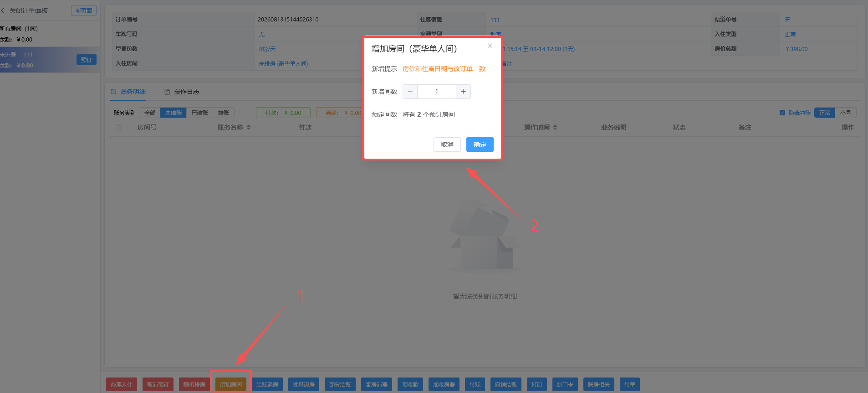Select the 小号 size toggle
This screenshot has height=393, width=868.
(x=846, y=113)
